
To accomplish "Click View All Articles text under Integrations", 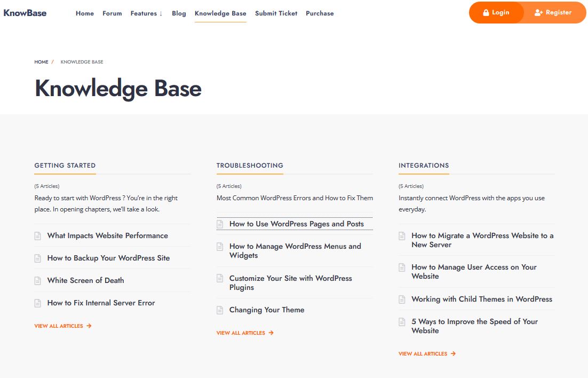I will point(423,353).
